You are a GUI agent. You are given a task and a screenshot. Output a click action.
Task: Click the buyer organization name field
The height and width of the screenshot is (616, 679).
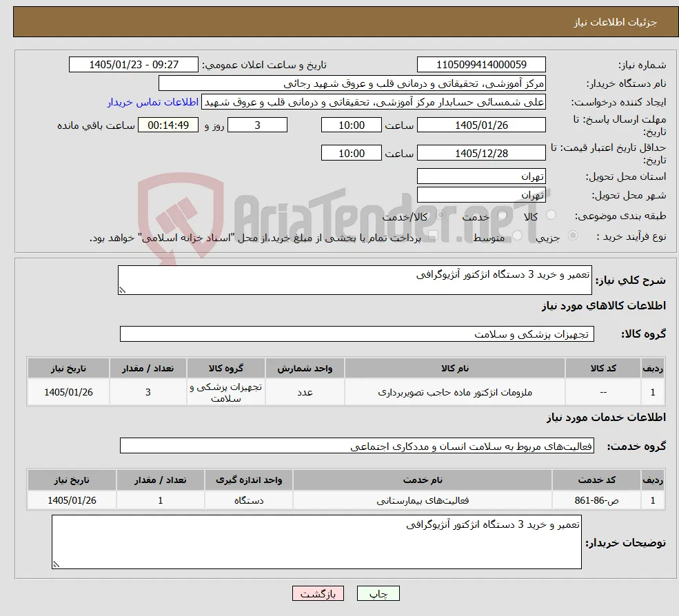pos(352,83)
